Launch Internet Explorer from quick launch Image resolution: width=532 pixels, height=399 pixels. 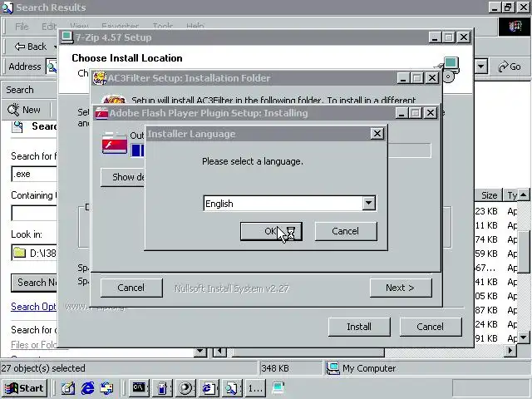87,388
